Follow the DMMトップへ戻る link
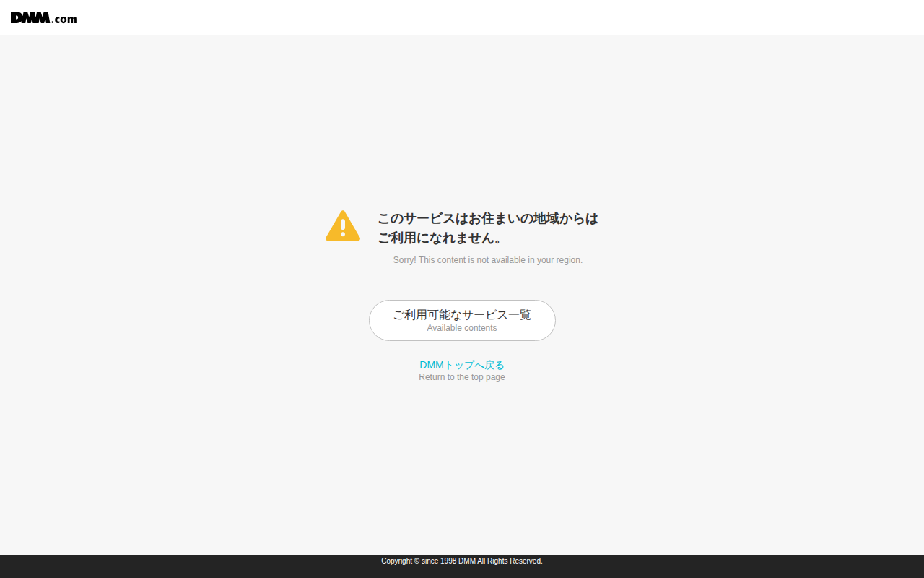The width and height of the screenshot is (924, 578). 462,365
